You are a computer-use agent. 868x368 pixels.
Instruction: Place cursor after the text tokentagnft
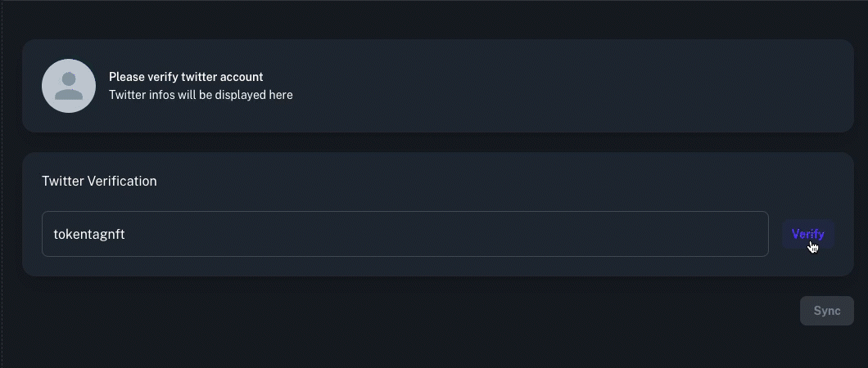125,234
